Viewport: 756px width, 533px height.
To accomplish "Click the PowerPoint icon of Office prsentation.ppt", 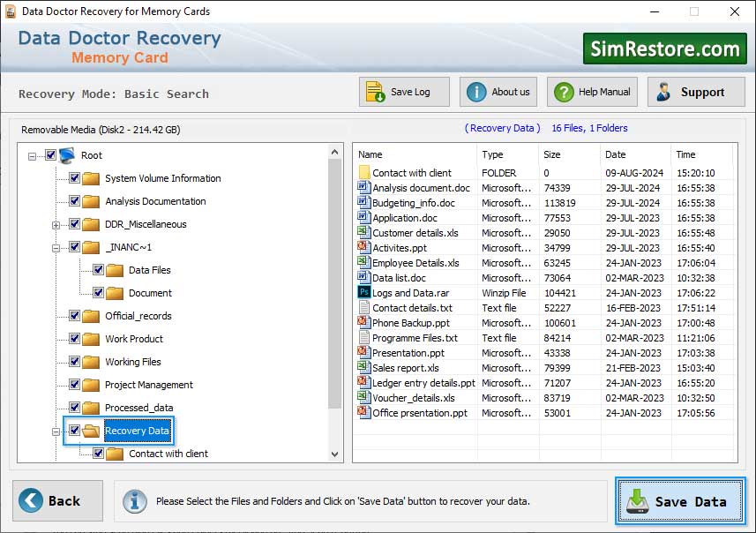I will pos(363,412).
